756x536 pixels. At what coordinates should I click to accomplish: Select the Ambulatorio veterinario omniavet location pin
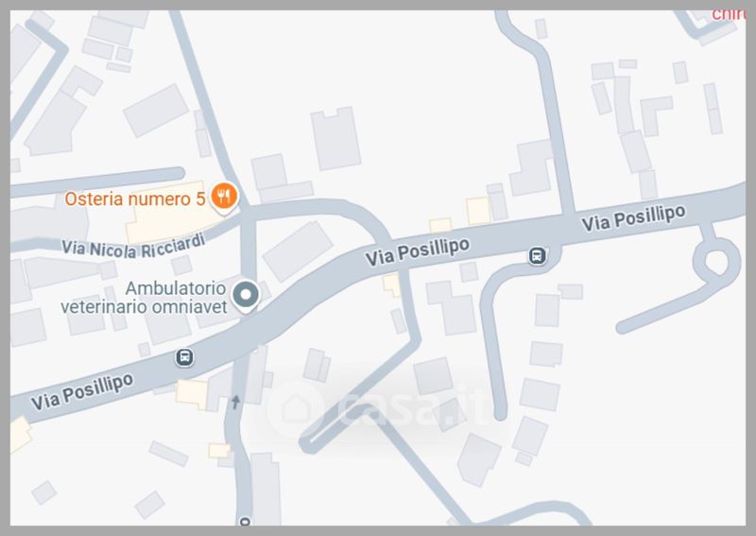click(x=246, y=296)
